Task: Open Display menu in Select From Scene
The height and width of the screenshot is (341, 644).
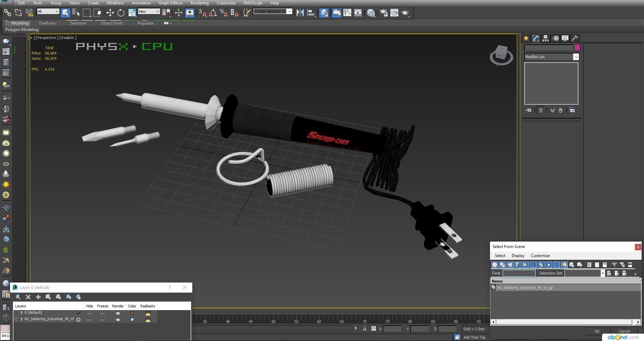Action: 518,256
